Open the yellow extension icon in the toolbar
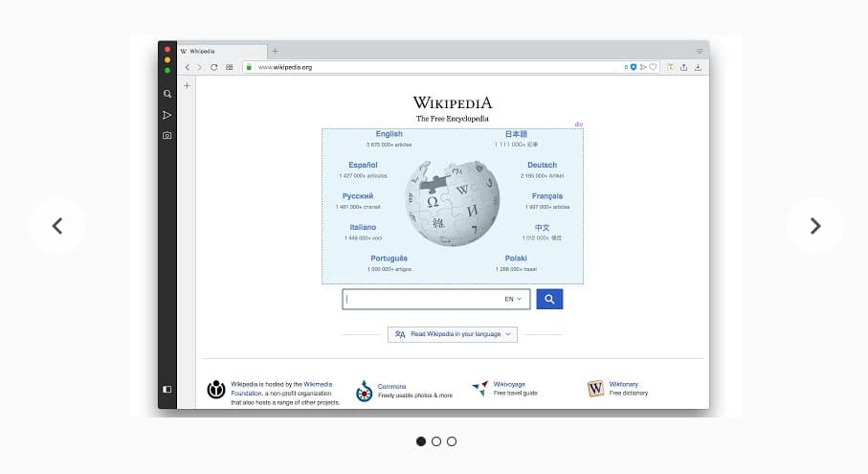 click(670, 67)
